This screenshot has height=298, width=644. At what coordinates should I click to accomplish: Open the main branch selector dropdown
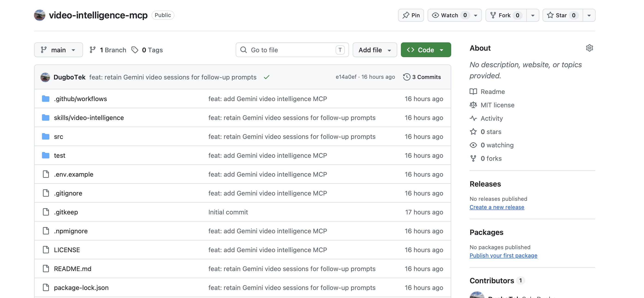pyautogui.click(x=59, y=50)
